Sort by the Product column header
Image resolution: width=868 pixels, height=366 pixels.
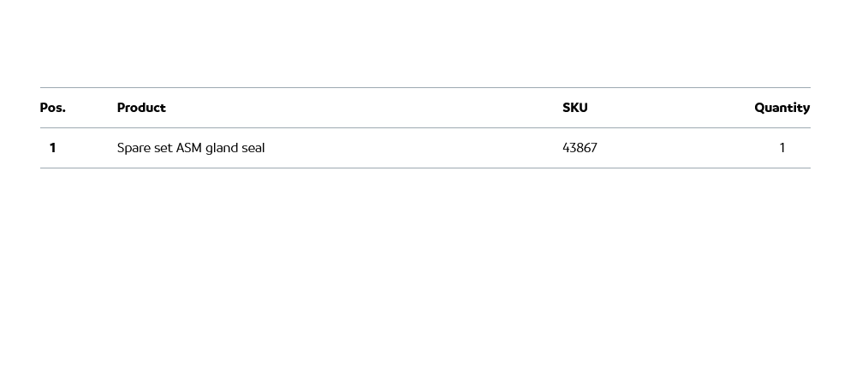(x=141, y=108)
